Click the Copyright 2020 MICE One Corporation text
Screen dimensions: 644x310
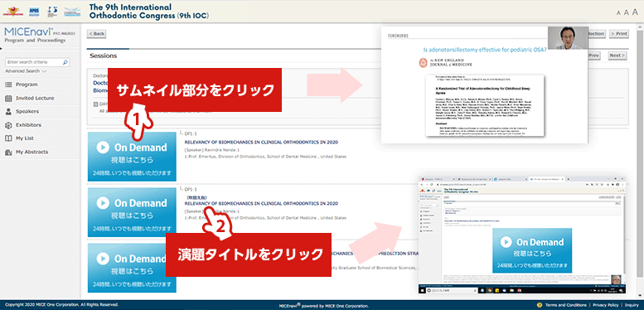pos(61,305)
